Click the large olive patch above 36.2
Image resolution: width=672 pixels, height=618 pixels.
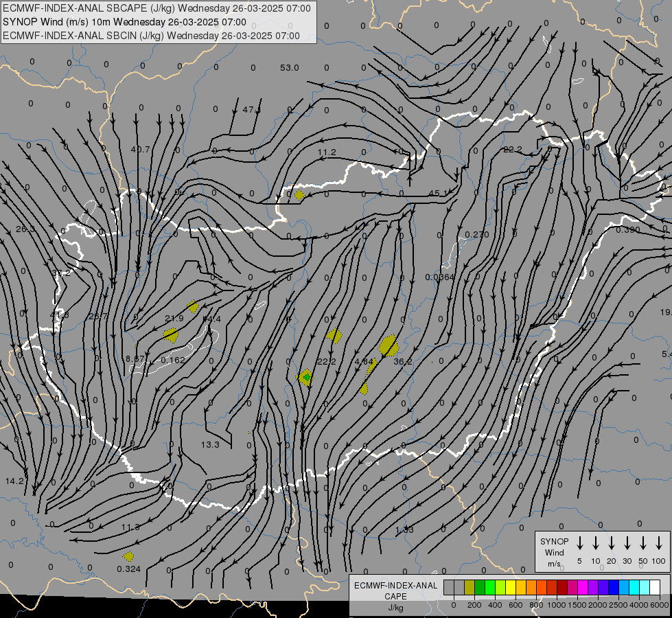point(389,346)
